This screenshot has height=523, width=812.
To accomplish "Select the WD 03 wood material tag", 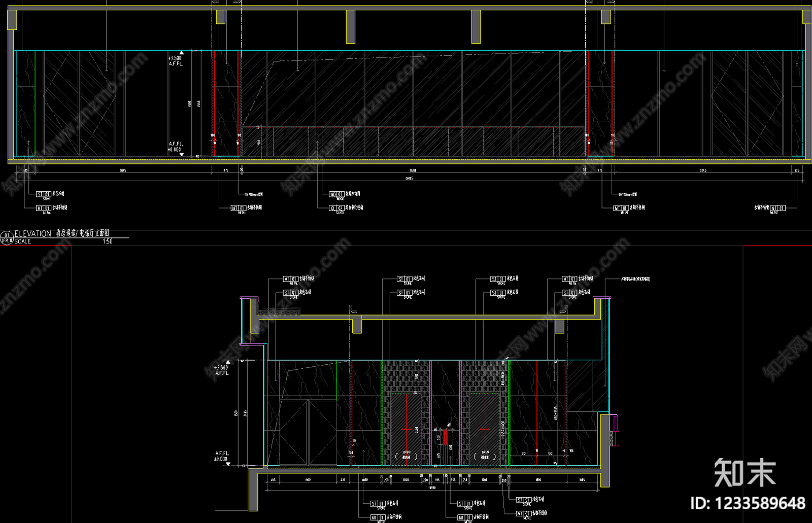I will pyautogui.click(x=336, y=194).
